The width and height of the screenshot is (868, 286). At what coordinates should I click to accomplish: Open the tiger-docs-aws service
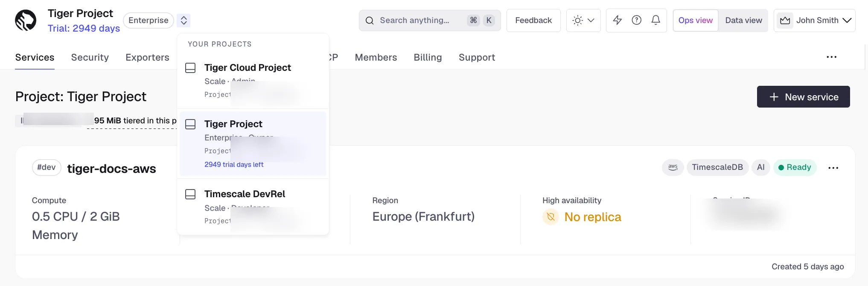(x=111, y=169)
